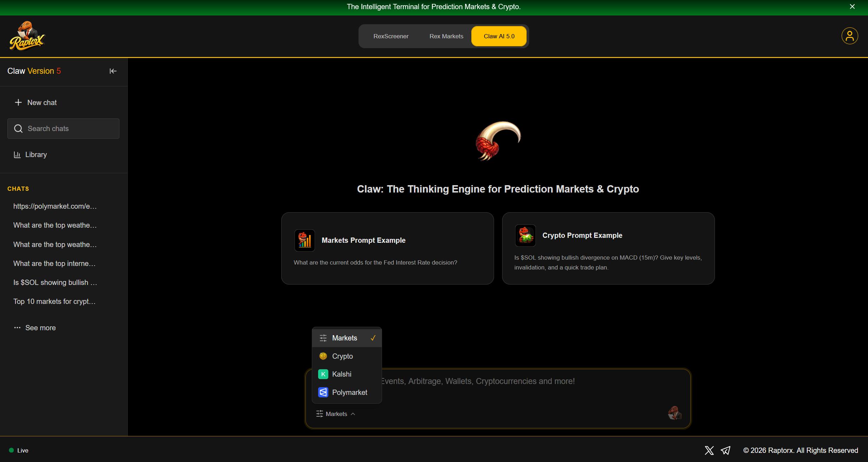Click the RaptorX logo
Image resolution: width=868 pixels, height=462 pixels.
click(x=27, y=36)
